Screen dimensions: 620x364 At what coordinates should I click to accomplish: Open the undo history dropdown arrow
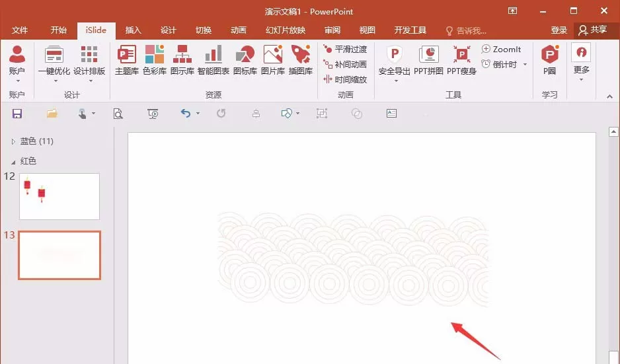(x=198, y=114)
